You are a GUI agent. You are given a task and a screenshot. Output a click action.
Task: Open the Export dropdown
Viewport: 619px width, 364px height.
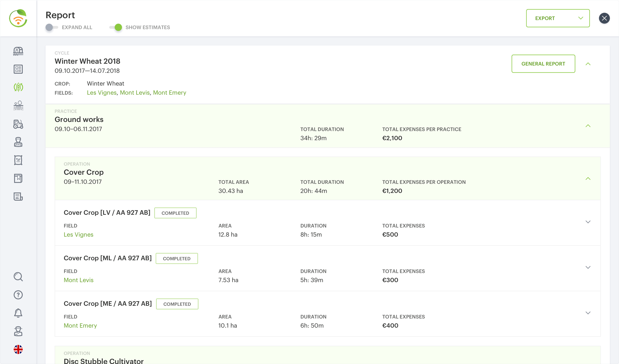pyautogui.click(x=558, y=18)
